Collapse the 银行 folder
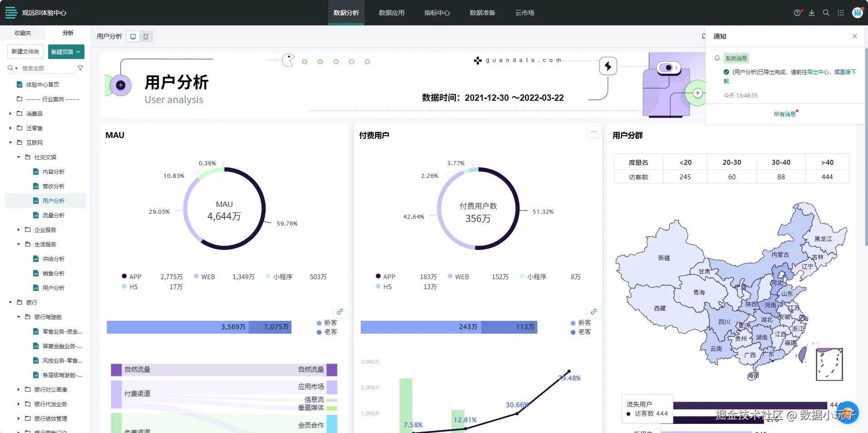Image resolution: width=868 pixels, height=433 pixels. coord(10,302)
